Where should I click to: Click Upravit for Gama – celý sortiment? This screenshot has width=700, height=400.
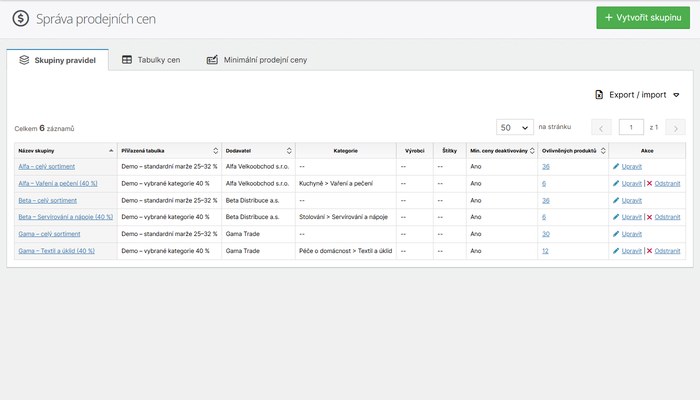pos(632,234)
